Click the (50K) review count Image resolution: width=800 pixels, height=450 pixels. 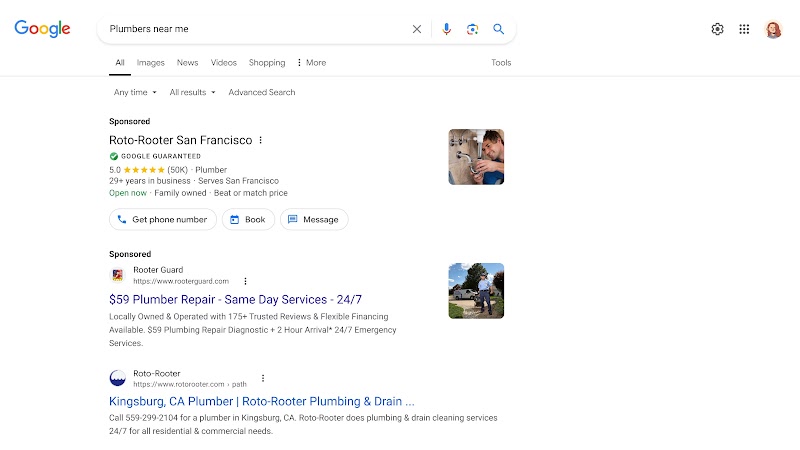tap(178, 170)
